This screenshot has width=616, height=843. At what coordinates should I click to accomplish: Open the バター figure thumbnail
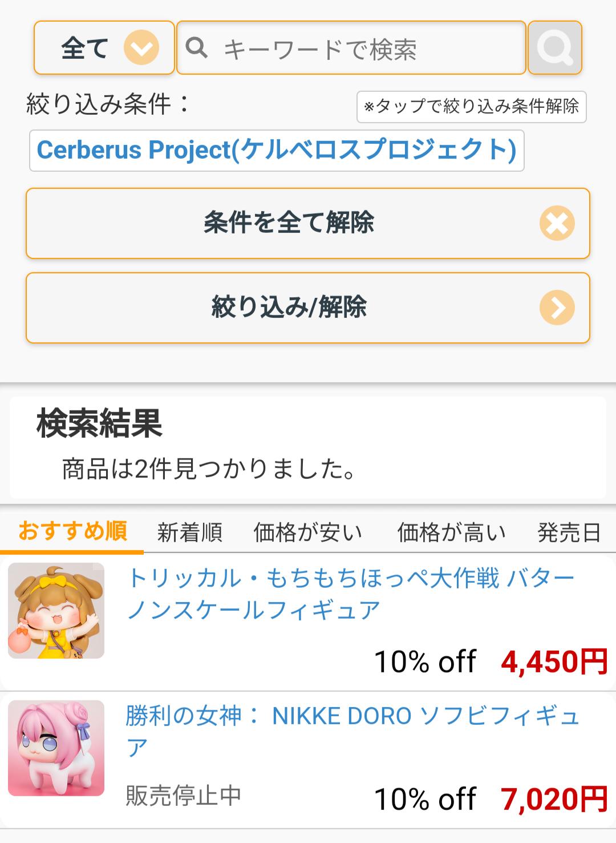pos(56,611)
